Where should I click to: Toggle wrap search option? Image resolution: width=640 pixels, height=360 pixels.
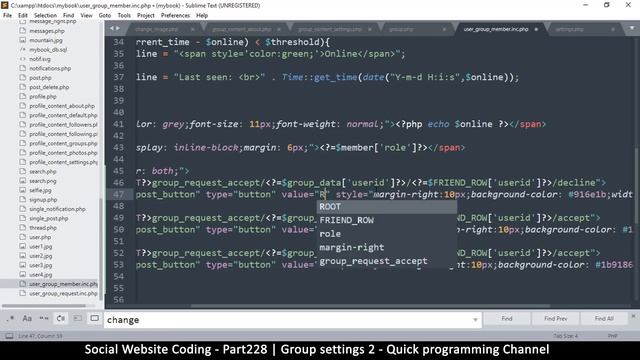(60, 318)
